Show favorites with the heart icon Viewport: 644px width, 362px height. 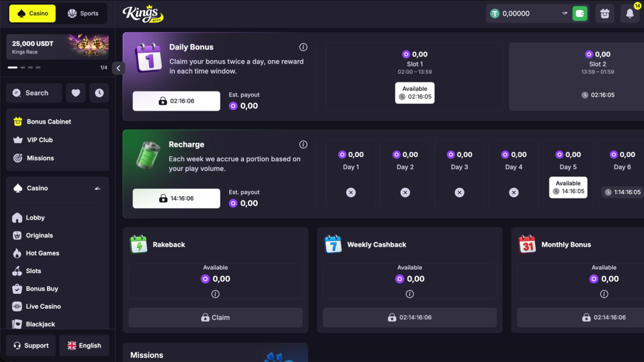pos(76,93)
